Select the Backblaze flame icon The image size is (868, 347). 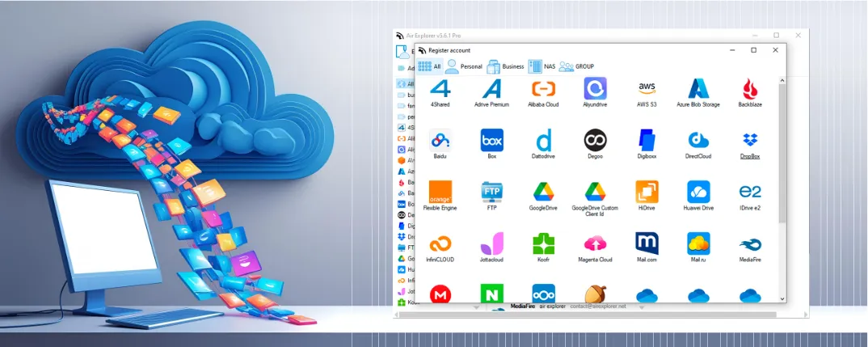pyautogui.click(x=750, y=88)
